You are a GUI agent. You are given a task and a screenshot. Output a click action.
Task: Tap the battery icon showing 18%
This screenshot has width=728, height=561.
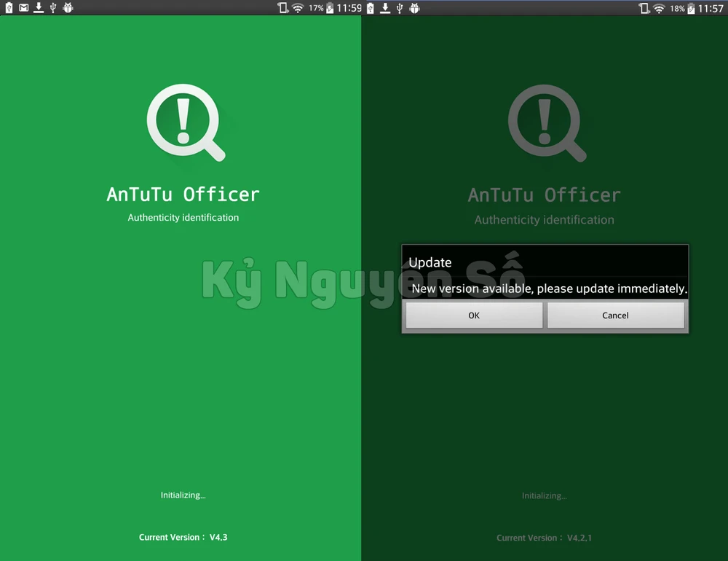(691, 8)
